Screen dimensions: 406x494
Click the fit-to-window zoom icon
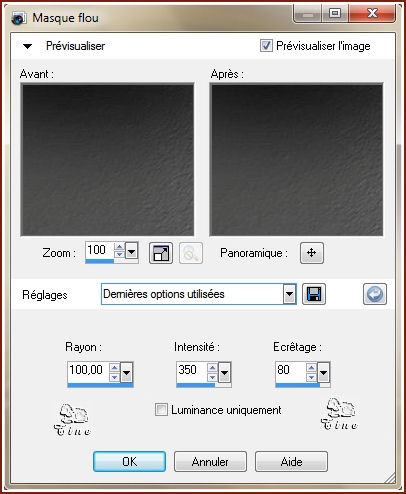pyautogui.click(x=161, y=253)
